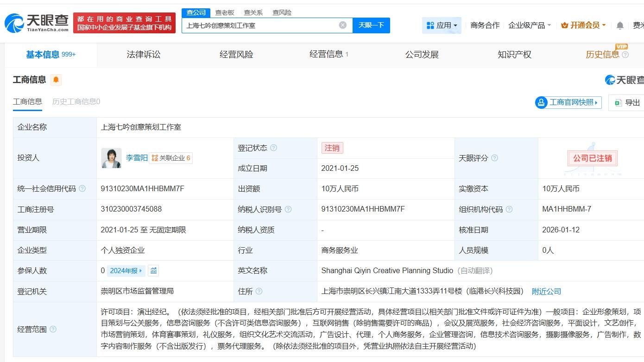Switch to the 法律诉讼 tab
Image resolution: width=644 pixels, height=362 pixels.
pyautogui.click(x=143, y=54)
